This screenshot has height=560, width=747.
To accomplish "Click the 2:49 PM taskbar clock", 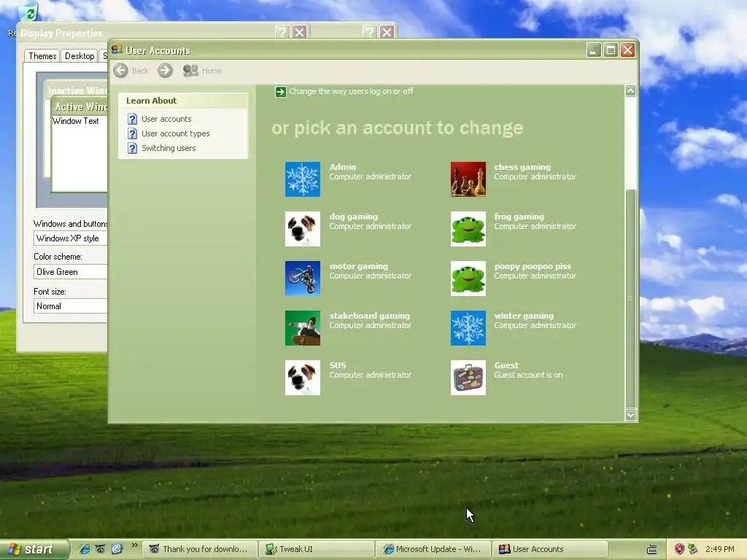I will coord(719,549).
